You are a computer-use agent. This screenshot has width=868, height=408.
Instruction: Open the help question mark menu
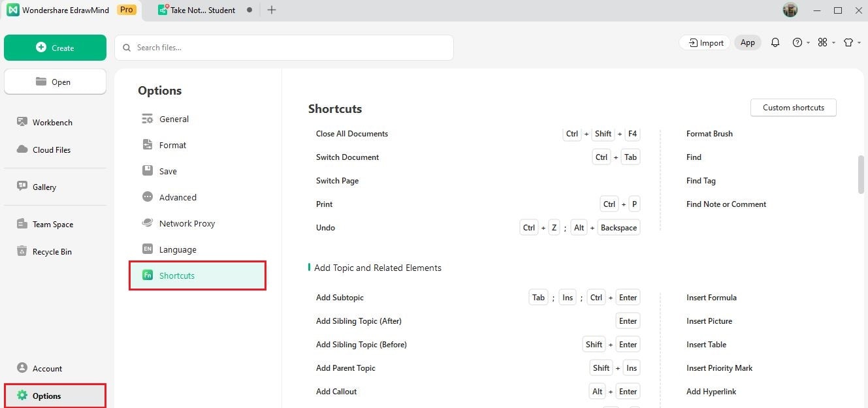[x=800, y=42]
